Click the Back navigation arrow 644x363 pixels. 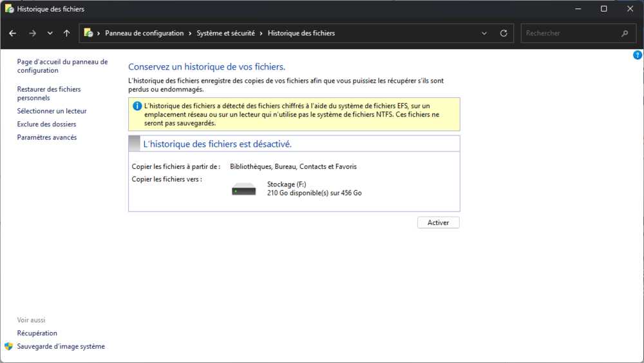[x=13, y=34]
